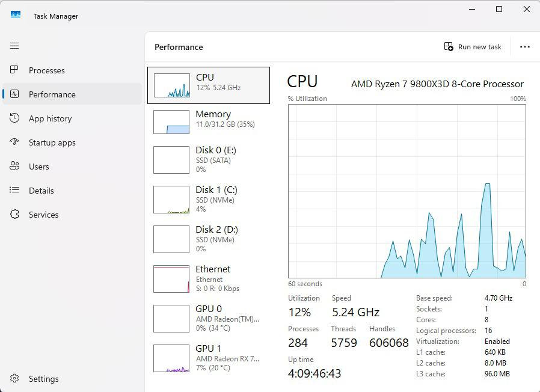Click the Users people icon

(15, 167)
